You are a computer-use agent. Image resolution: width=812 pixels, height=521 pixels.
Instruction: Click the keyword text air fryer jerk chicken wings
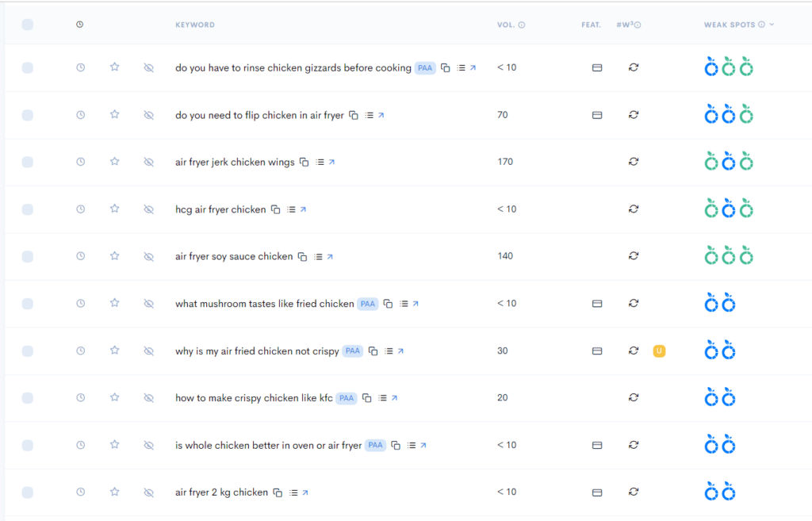click(x=234, y=162)
